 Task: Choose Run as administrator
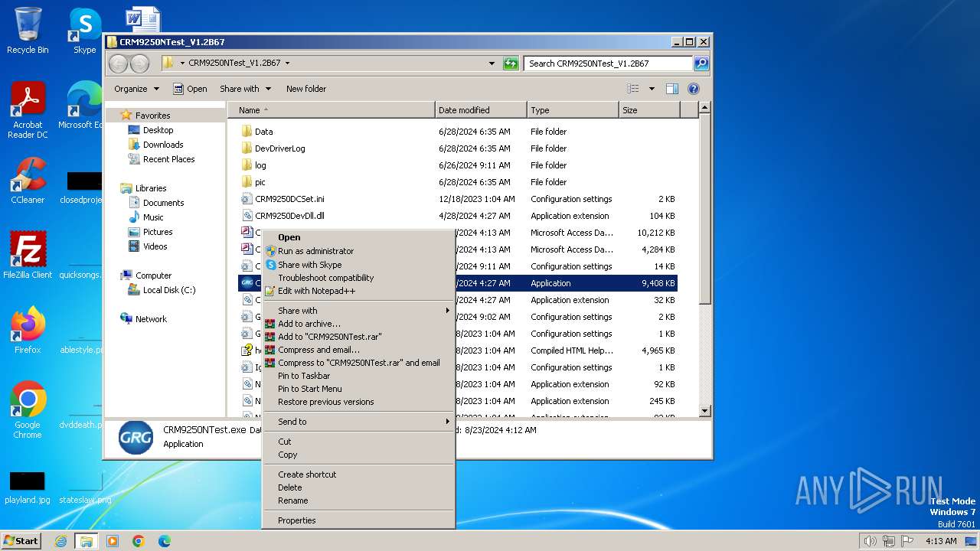(358, 251)
